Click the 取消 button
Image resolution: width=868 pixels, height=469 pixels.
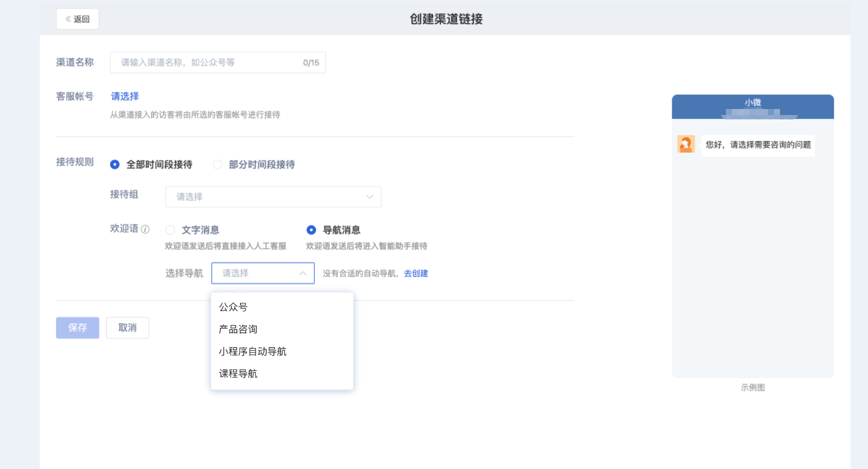point(128,327)
